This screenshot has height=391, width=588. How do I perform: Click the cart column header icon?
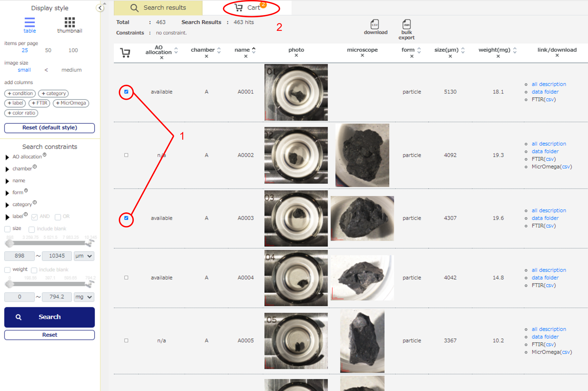pos(125,53)
